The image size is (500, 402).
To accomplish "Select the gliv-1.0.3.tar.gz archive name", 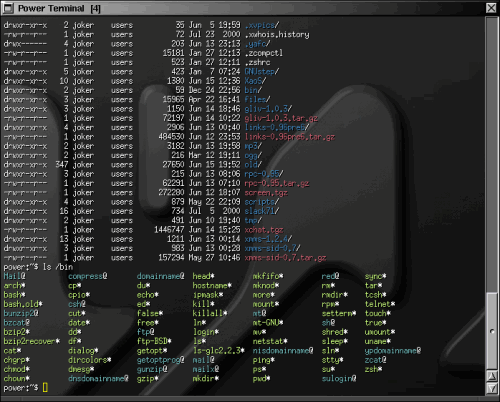I will (281, 118).
